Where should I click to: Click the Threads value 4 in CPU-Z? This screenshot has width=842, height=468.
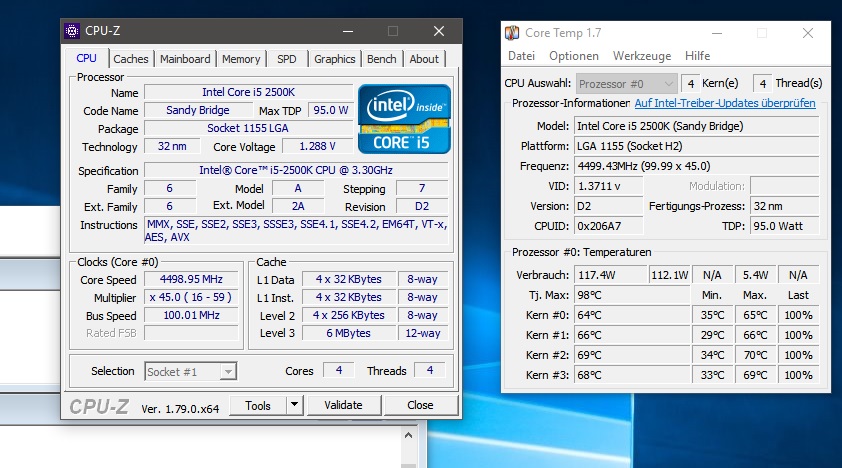click(430, 370)
